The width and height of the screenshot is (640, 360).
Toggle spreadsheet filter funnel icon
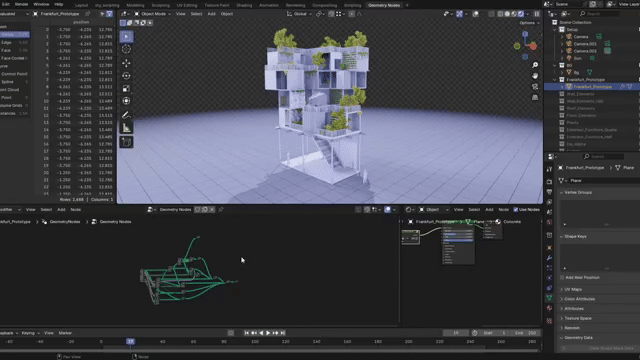(109, 14)
